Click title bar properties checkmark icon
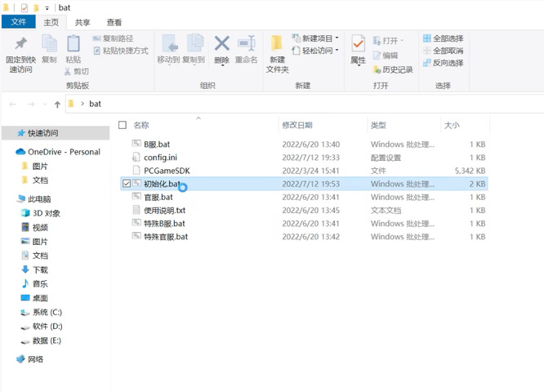Screen dimensions: 544x392 (25, 7)
